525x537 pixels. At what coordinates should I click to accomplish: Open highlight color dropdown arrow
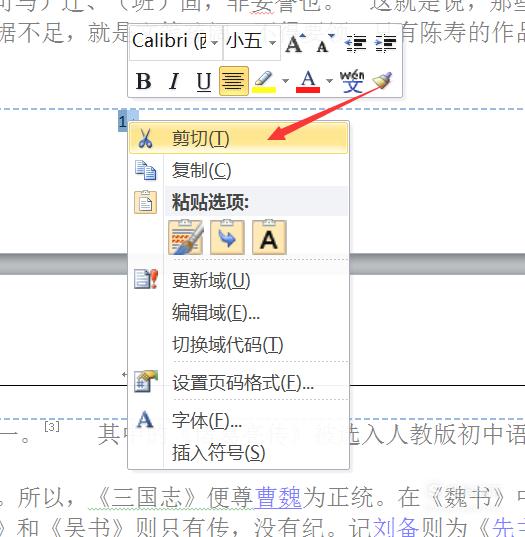click(285, 81)
